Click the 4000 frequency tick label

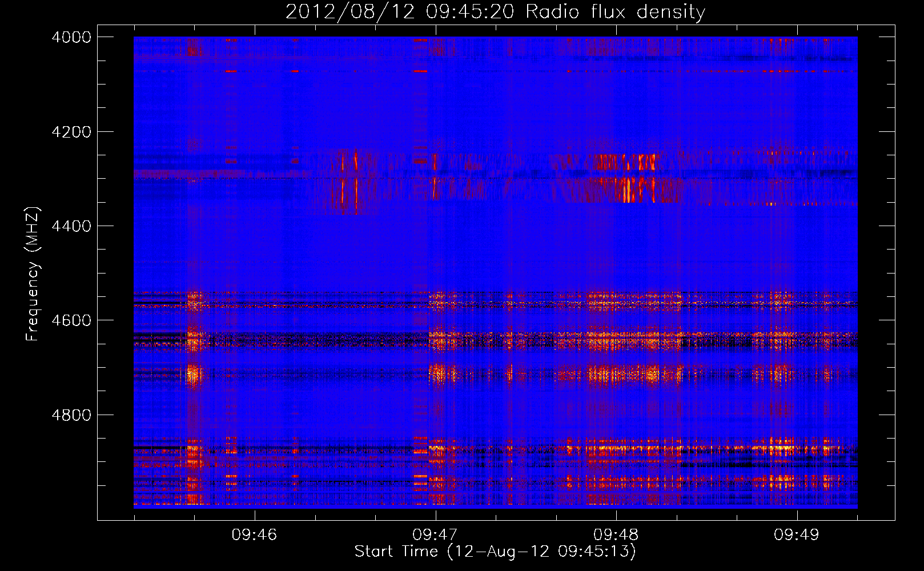click(x=71, y=37)
